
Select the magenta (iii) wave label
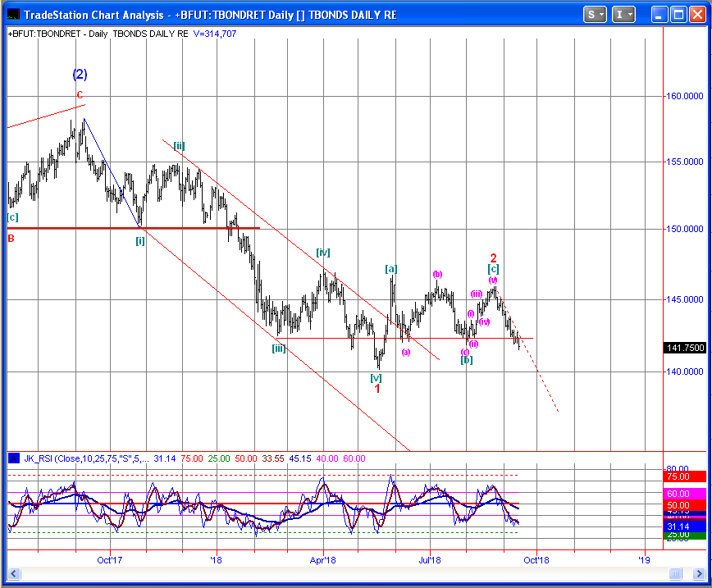pos(477,294)
